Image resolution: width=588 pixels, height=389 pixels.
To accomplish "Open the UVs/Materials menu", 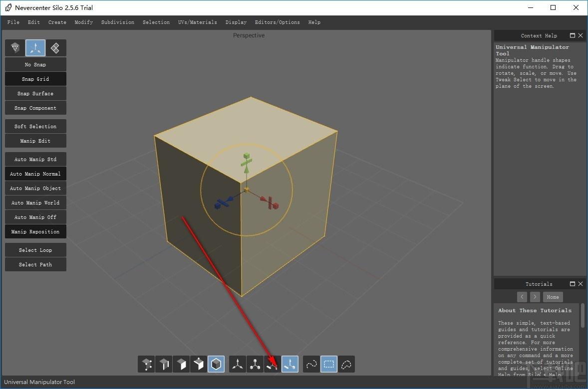I will click(x=198, y=22).
